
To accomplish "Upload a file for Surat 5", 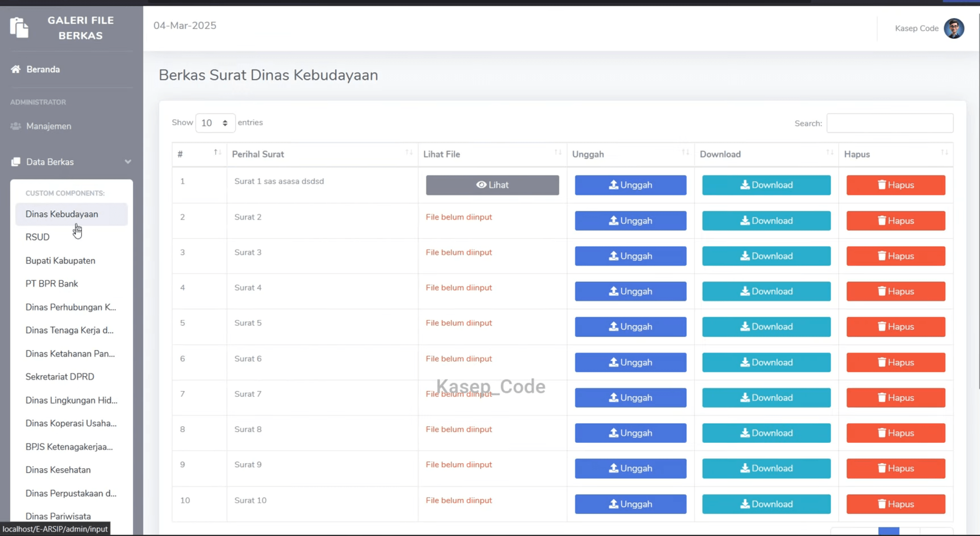I will 630,327.
